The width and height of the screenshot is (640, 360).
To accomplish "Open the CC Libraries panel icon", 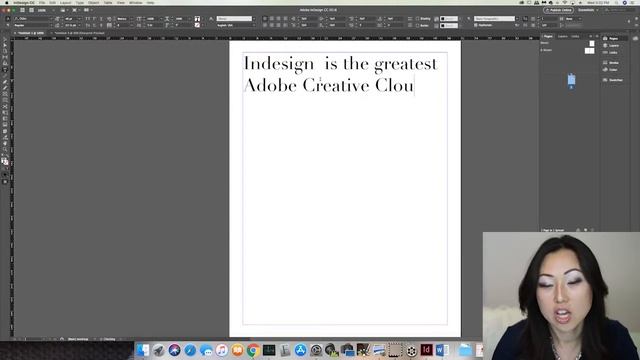I will (636, 38).
